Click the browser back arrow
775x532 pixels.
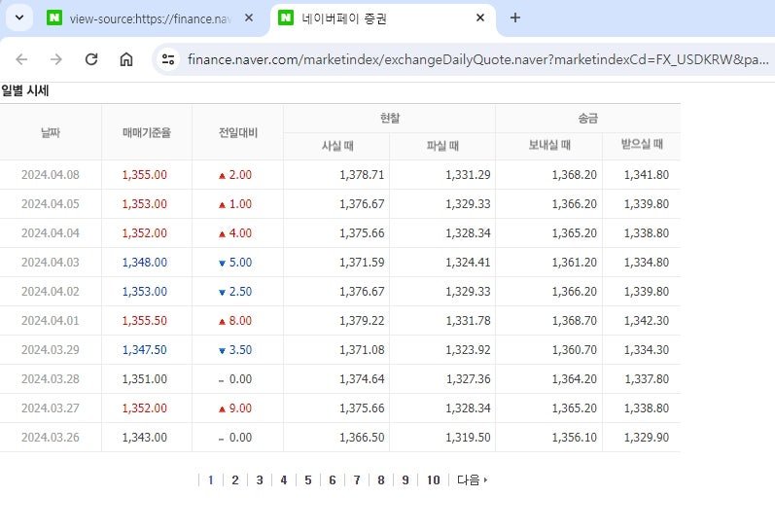(21, 60)
